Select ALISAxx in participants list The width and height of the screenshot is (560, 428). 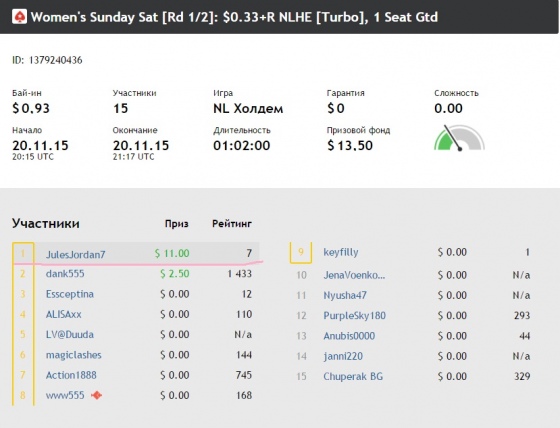[x=64, y=314]
